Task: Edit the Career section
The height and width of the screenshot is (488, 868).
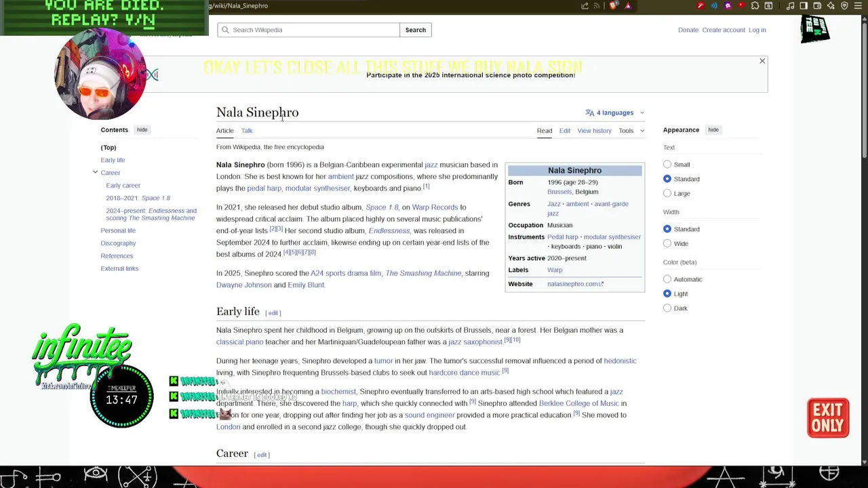Action: pos(262,455)
